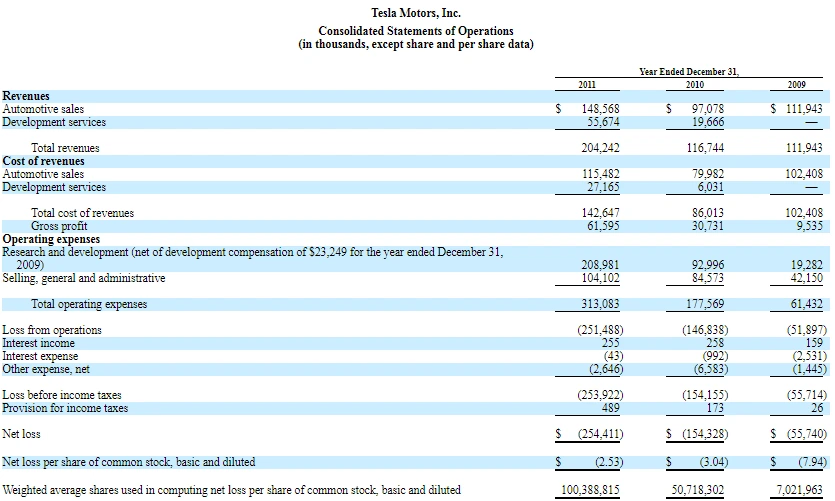Click 'Operating expenses' section heading
Image resolution: width=835 pixels, height=501 pixels.
point(51,239)
